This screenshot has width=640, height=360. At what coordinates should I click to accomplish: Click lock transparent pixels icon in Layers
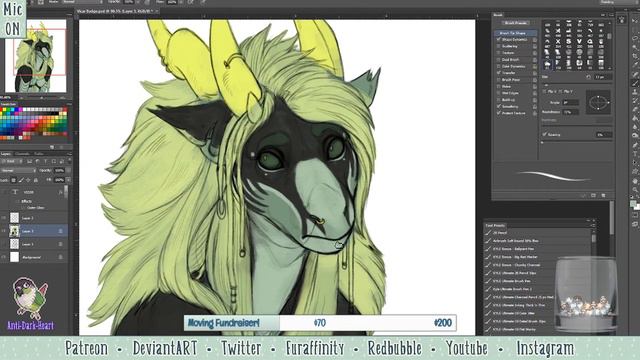coord(13,180)
